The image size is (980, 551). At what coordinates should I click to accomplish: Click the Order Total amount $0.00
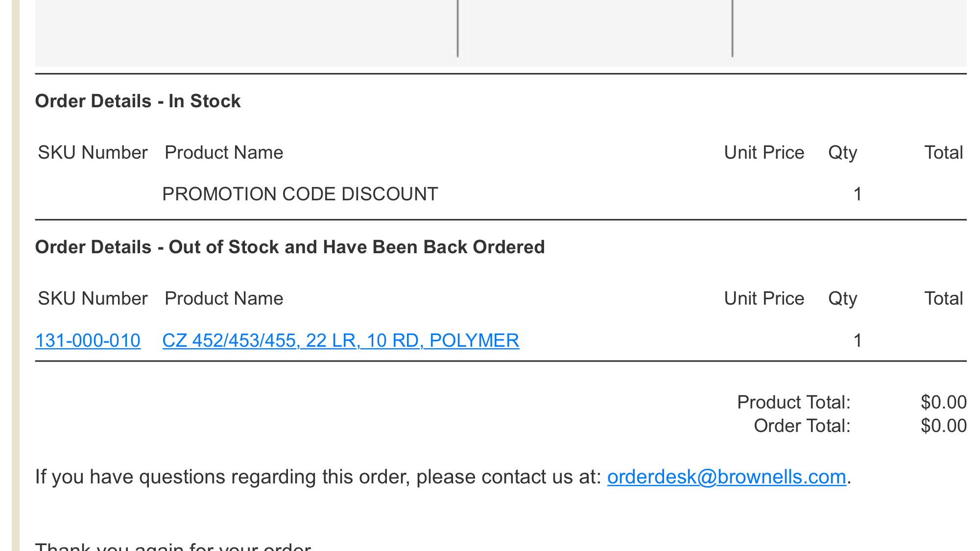944,426
